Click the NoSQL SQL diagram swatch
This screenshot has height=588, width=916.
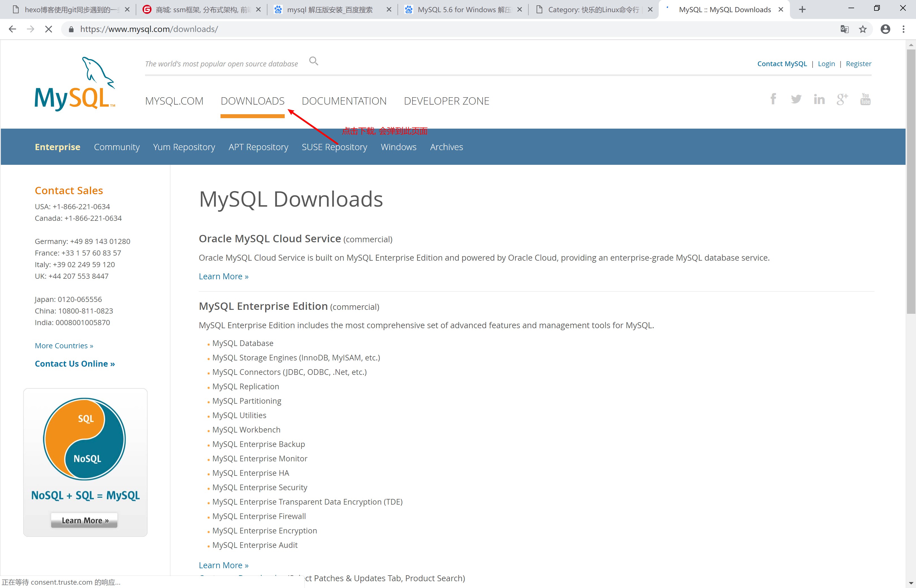(85, 440)
